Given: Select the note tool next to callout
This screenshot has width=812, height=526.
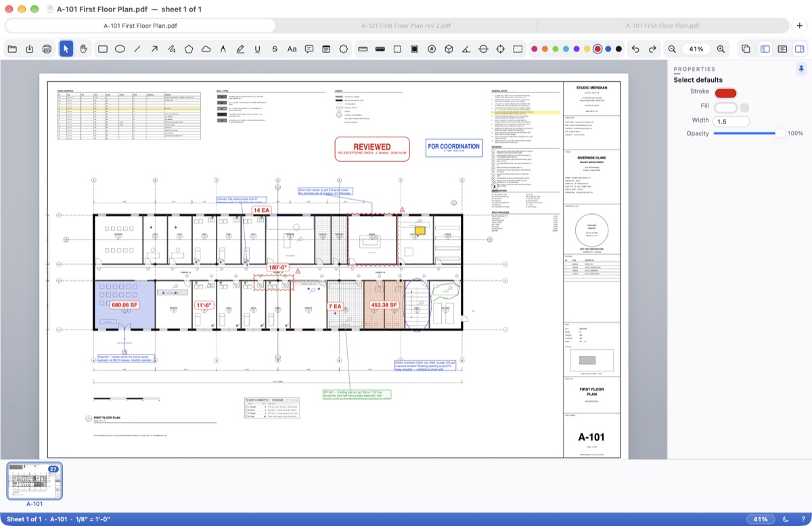Looking at the screenshot, I should pos(326,49).
